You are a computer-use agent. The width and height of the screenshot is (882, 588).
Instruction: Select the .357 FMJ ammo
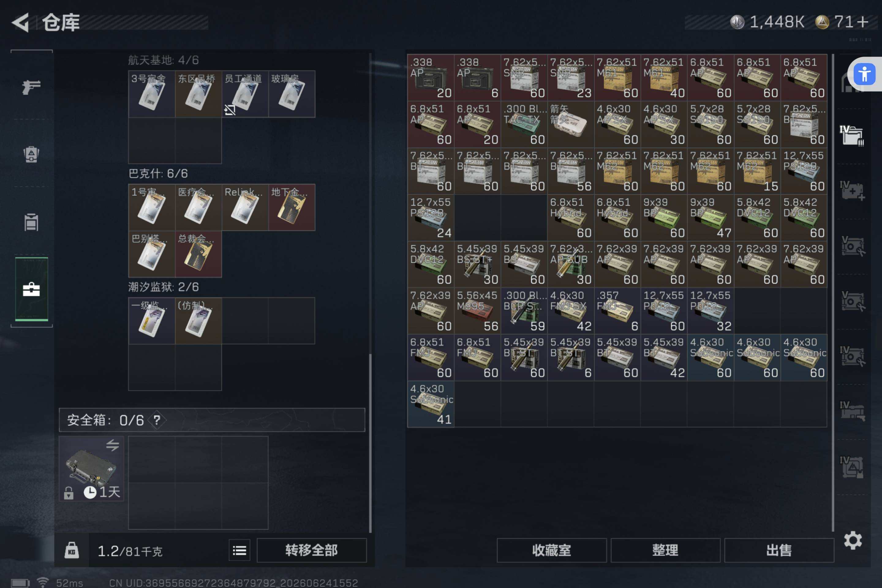click(617, 311)
